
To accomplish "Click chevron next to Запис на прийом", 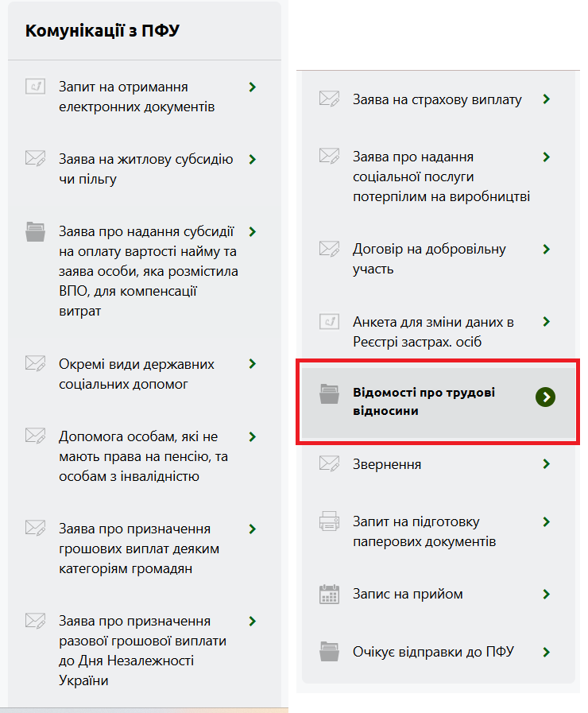I will 546,594.
